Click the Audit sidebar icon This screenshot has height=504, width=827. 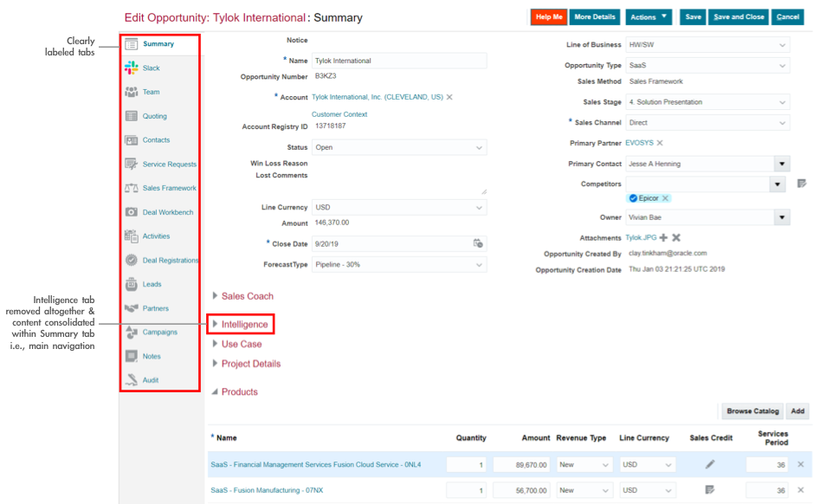click(132, 379)
